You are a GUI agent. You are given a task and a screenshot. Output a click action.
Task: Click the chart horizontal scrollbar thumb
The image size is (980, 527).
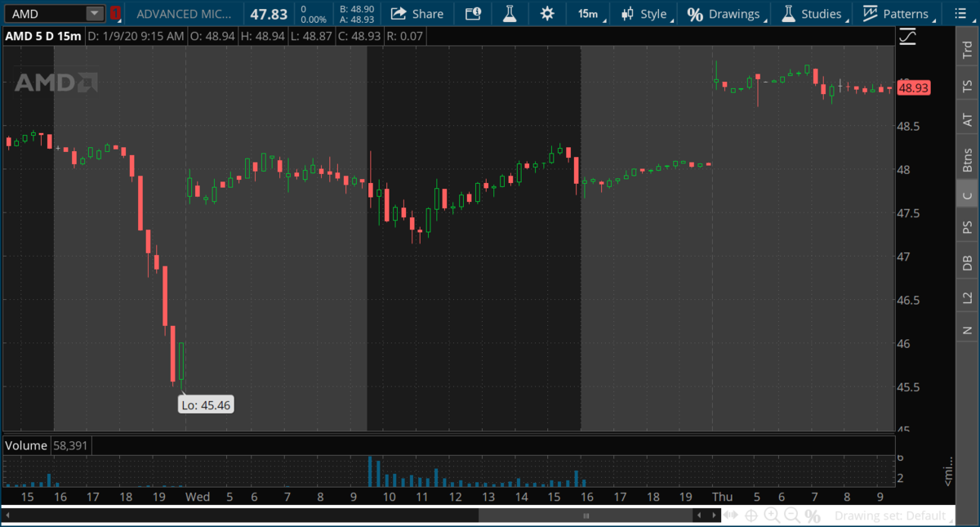tap(585, 516)
